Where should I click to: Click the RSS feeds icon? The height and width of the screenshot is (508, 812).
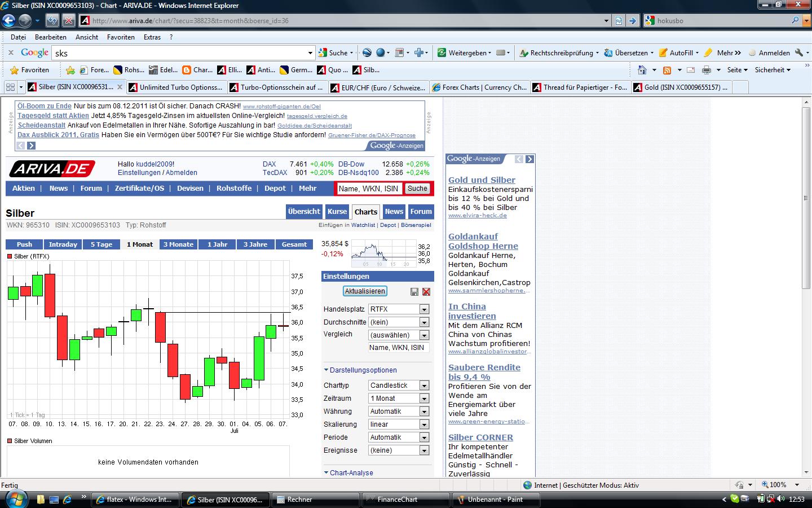coord(667,70)
